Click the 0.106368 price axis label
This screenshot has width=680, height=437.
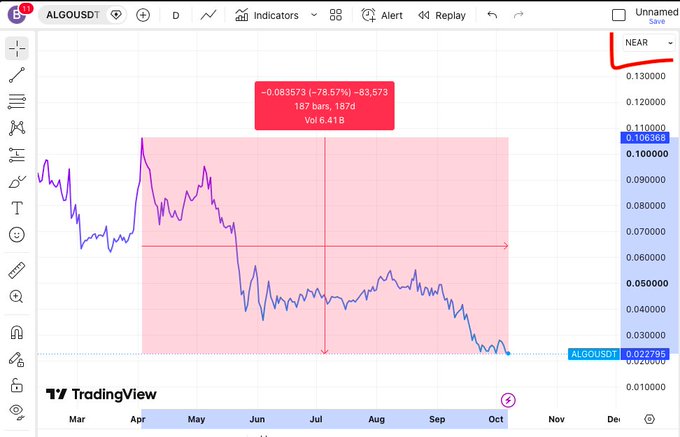point(645,138)
